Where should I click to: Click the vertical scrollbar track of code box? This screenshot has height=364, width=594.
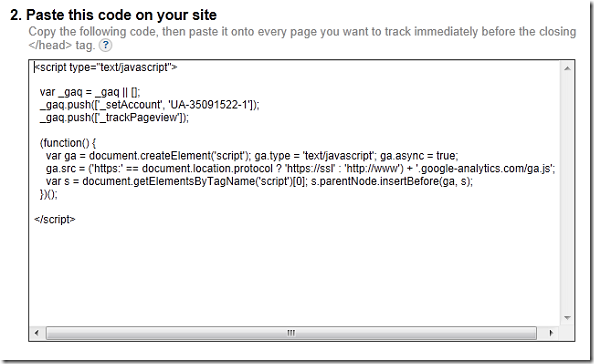tap(567, 193)
